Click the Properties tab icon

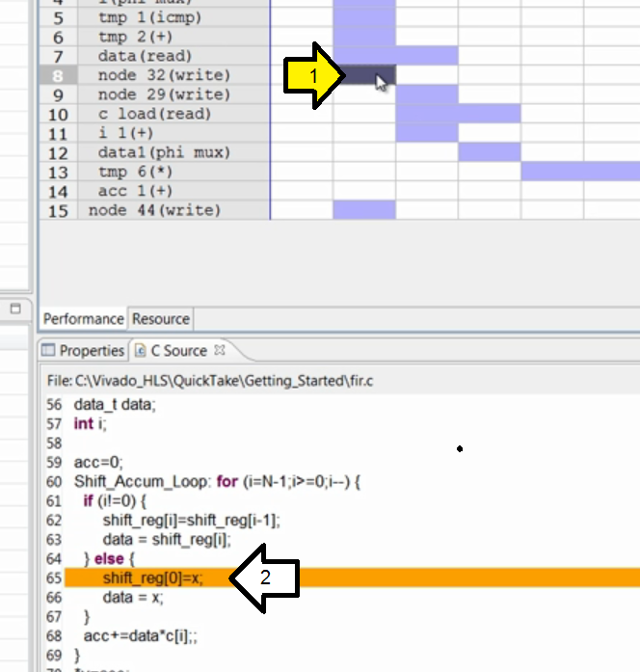pyautogui.click(x=48, y=350)
